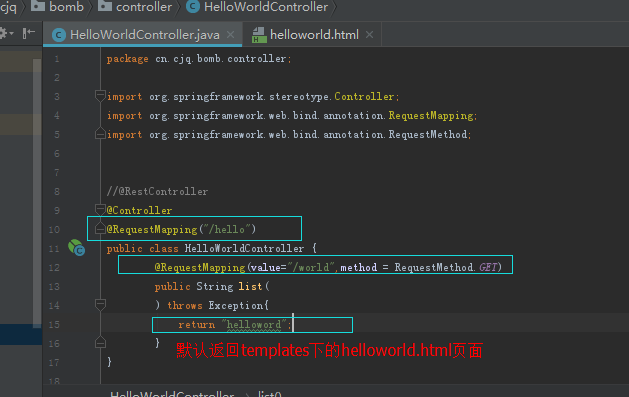This screenshot has width=629, height=397.
Task: Click the folder icon before bomb breadcrumb
Action: click(x=38, y=6)
